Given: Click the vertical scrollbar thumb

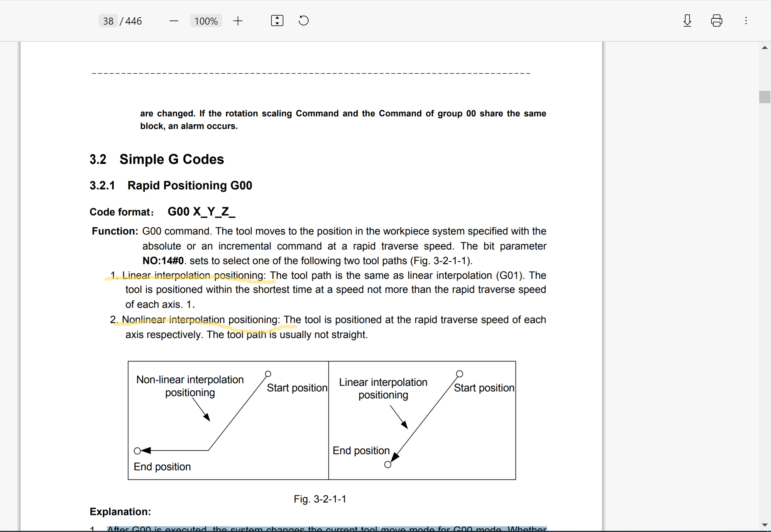Looking at the screenshot, I should click(x=765, y=97).
